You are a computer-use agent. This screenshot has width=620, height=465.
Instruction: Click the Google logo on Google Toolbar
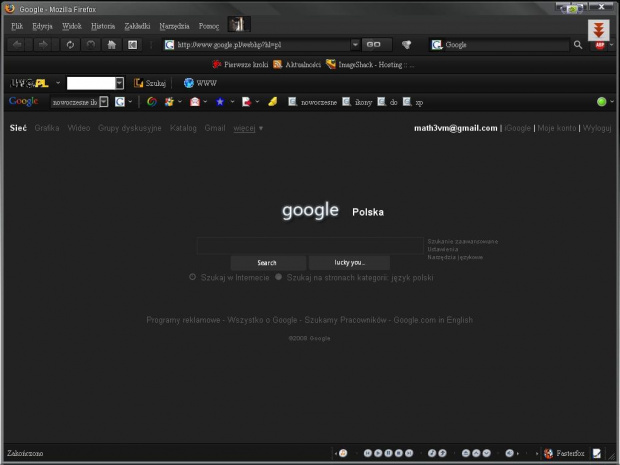pyautogui.click(x=23, y=101)
